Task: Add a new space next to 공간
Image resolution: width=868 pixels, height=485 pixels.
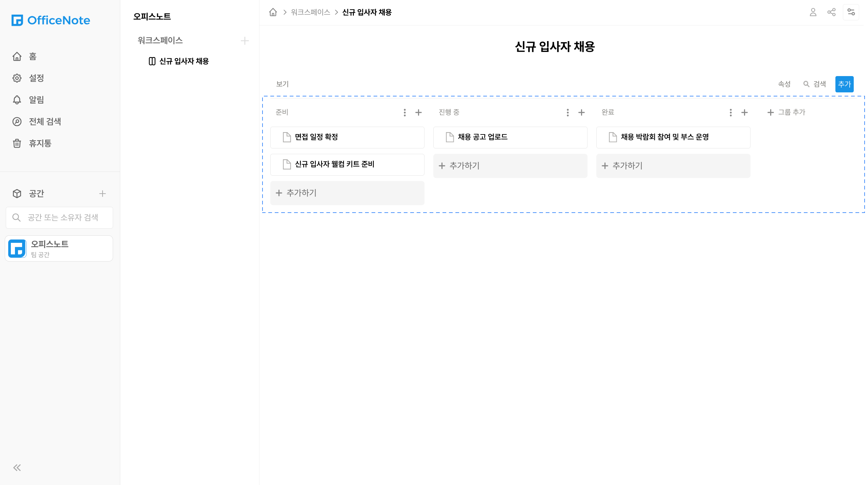Action: click(x=103, y=194)
